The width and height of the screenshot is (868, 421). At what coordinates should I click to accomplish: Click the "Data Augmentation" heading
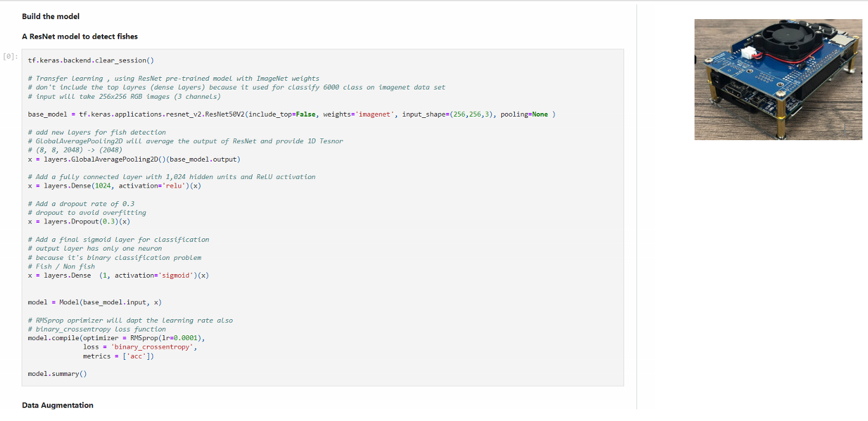57,406
